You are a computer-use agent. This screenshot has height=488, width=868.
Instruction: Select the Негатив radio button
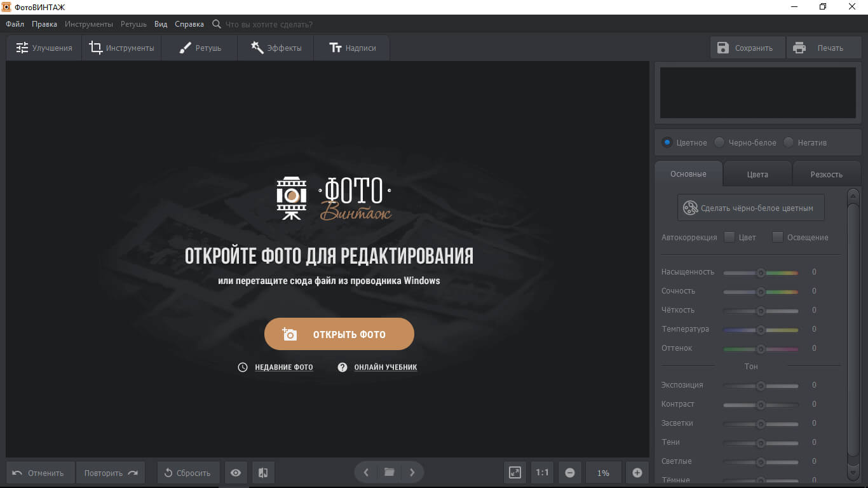pyautogui.click(x=789, y=142)
